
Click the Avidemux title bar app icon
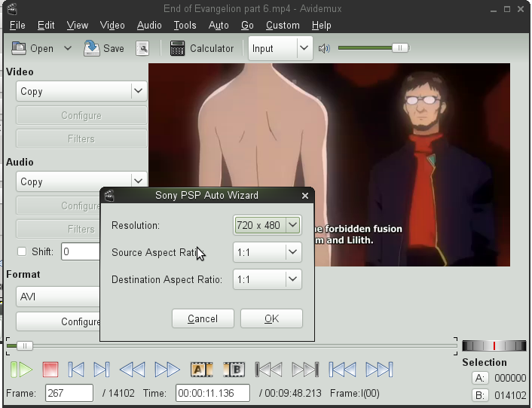12,9
